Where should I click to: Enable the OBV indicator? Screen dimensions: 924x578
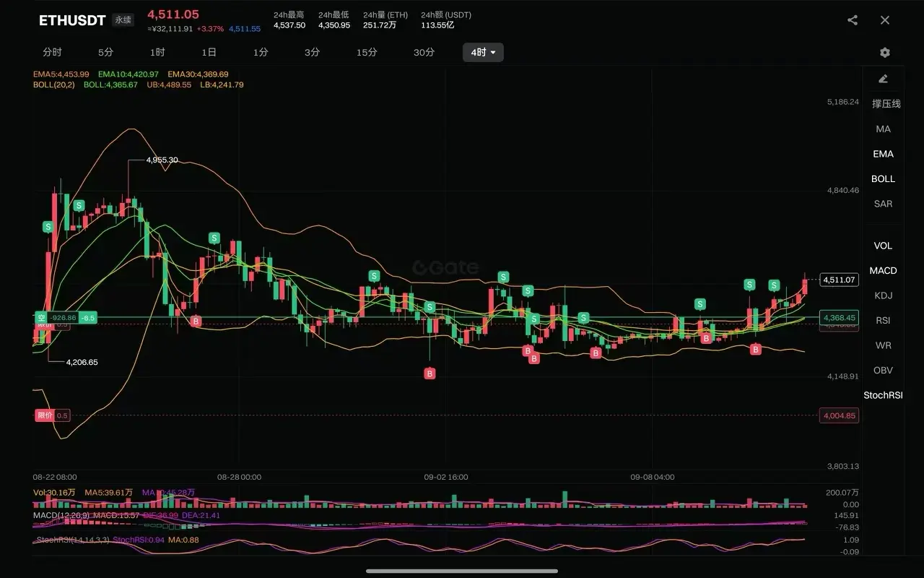[x=883, y=370]
